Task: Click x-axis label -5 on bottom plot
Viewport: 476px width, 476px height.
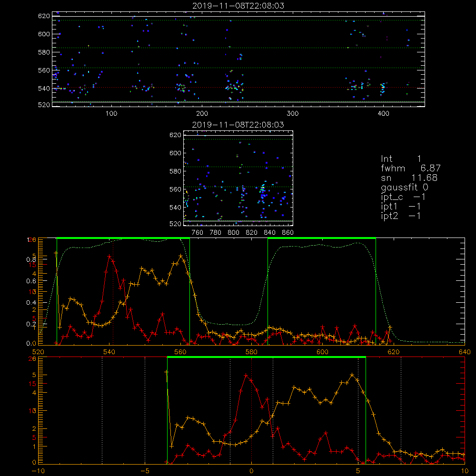Action: [x=145, y=471]
